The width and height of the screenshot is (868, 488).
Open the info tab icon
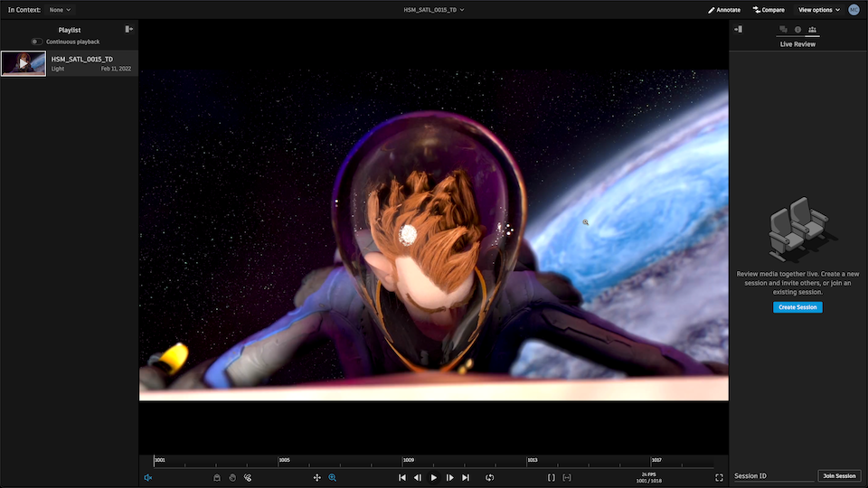(x=797, y=29)
